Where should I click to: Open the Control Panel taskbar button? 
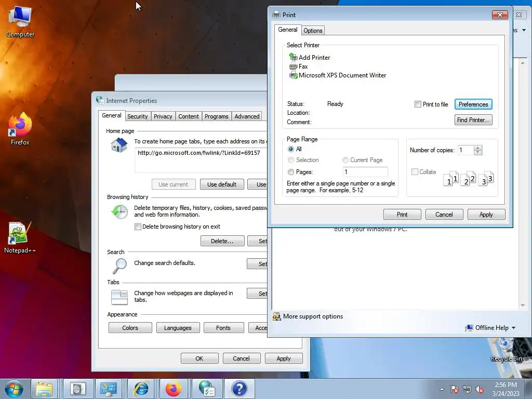pyautogui.click(x=109, y=389)
